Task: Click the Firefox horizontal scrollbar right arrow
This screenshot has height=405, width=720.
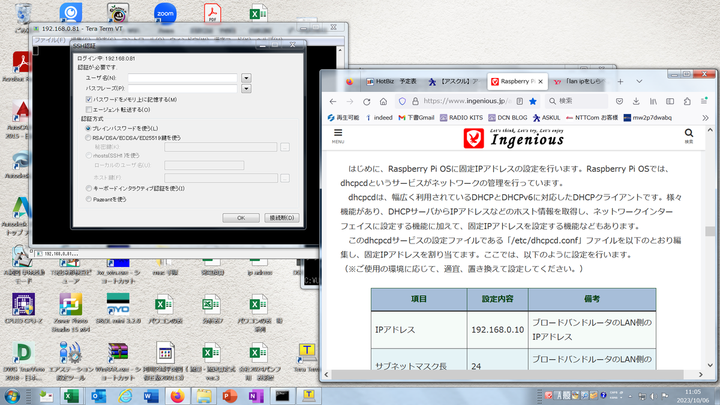Action: (x=701, y=375)
